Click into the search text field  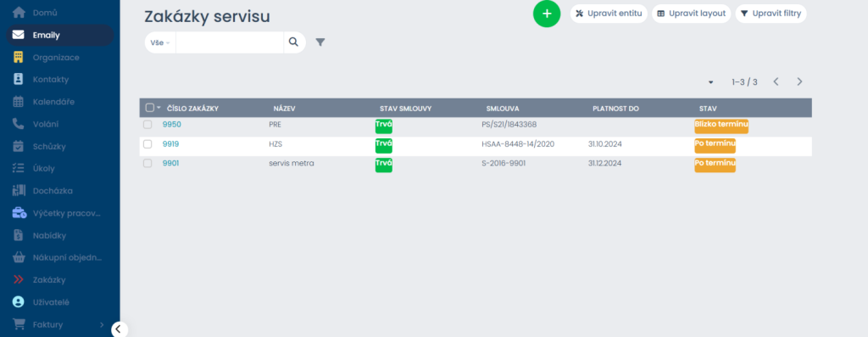[x=230, y=42]
